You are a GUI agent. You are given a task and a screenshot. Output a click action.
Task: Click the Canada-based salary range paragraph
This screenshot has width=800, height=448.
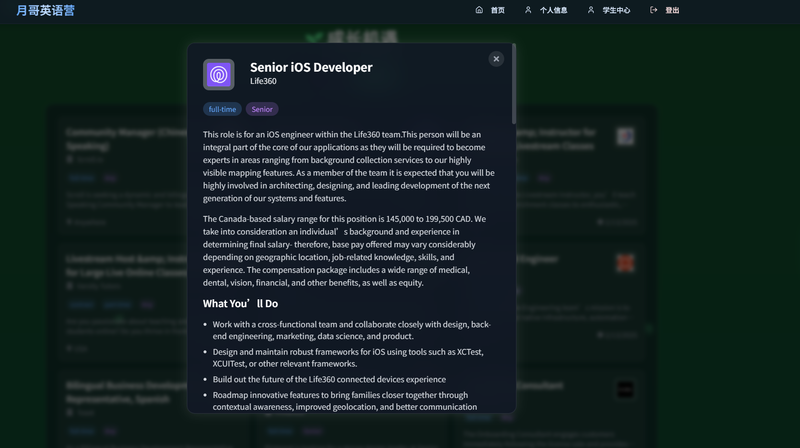pos(344,251)
